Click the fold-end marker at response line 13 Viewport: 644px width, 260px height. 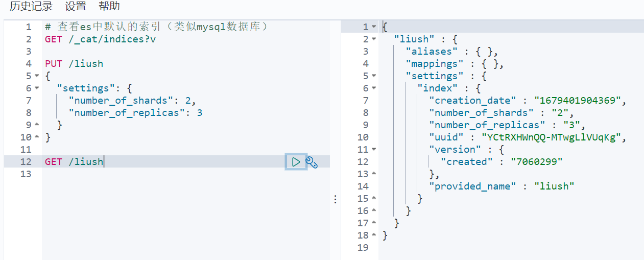tap(374, 174)
